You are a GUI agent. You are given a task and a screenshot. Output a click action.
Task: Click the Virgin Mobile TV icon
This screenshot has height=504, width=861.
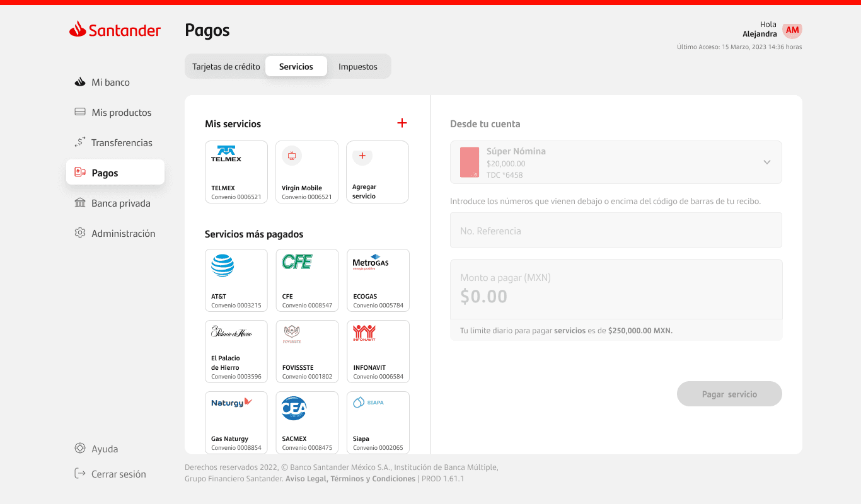point(292,156)
